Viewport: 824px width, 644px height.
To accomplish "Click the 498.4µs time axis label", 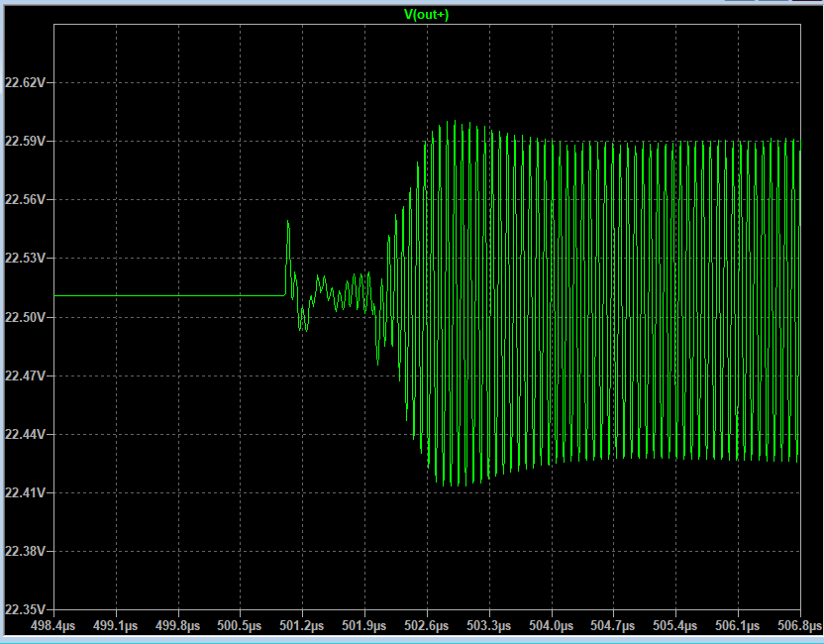I will click(x=53, y=625).
